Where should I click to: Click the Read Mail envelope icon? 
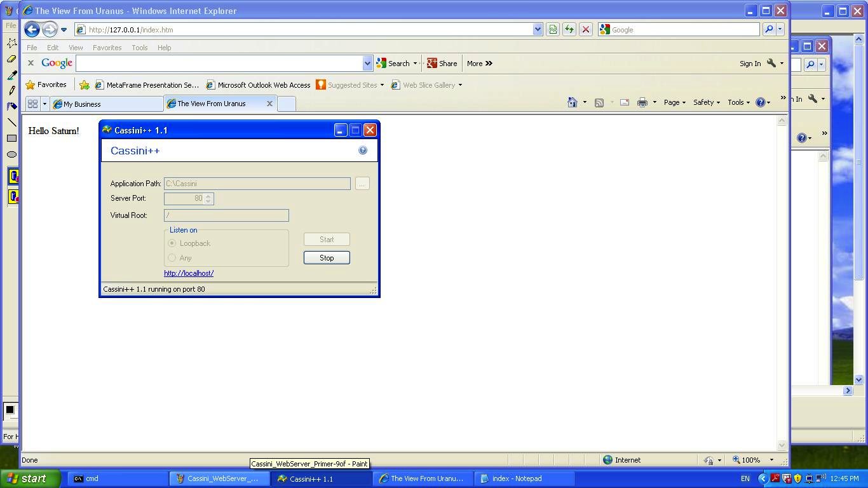point(625,102)
